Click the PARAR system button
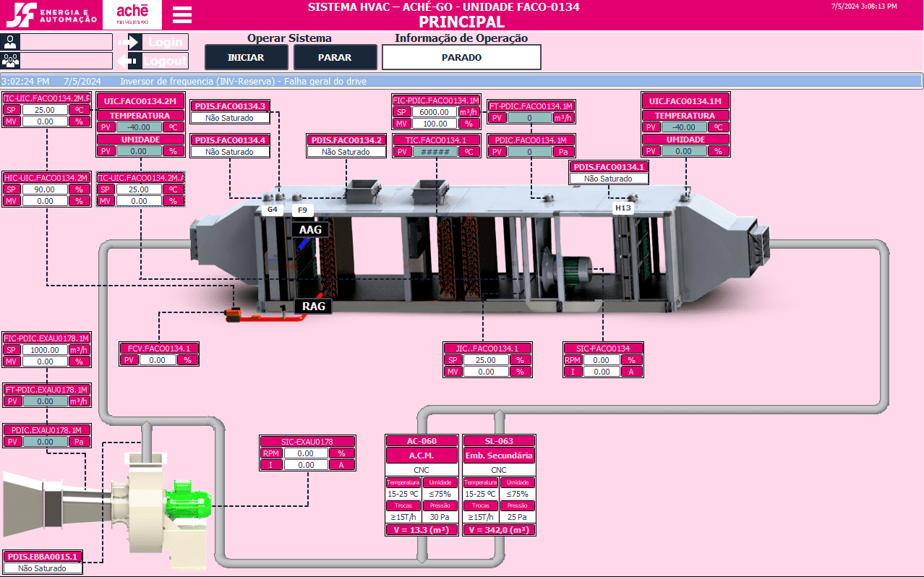This screenshot has height=577, width=924. click(x=335, y=57)
